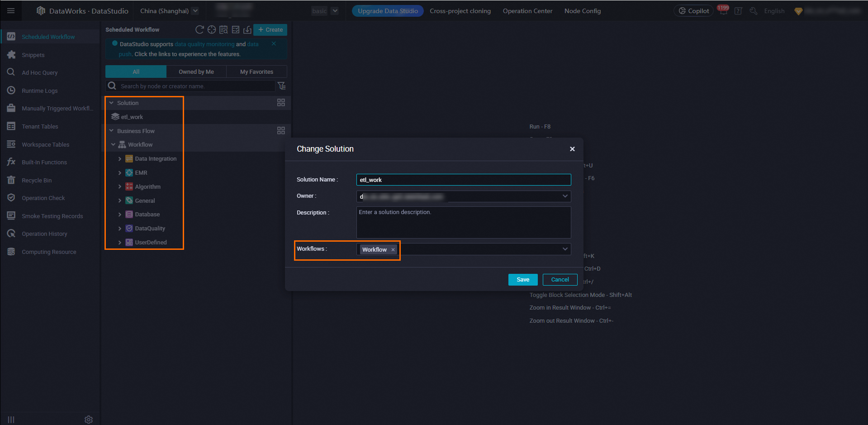The width and height of the screenshot is (868, 425).
Task: Refresh the Scheduled Workflow tree
Action: [199, 30]
